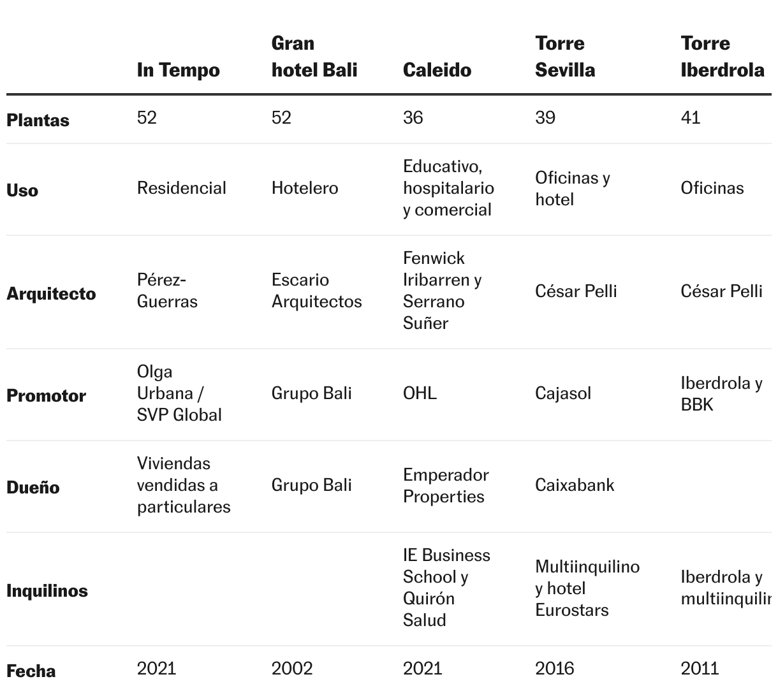
Task: Select the Gran hotel Bali column header
Action: (314, 57)
